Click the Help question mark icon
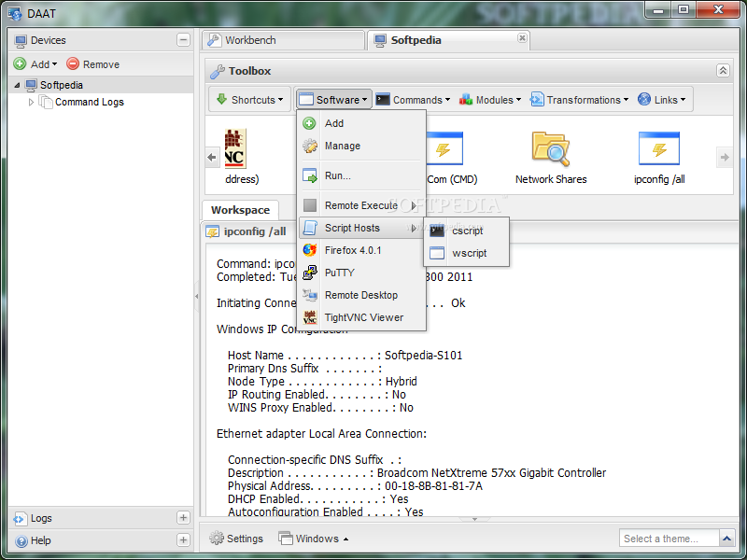Viewport: 747px width, 560px height. point(21,541)
